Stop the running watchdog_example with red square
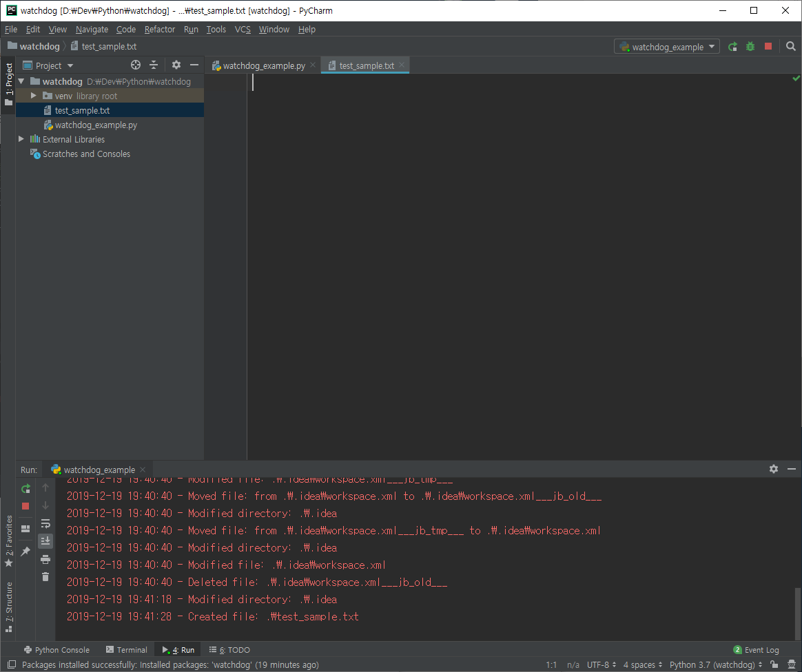This screenshot has height=672, width=802. click(x=768, y=47)
